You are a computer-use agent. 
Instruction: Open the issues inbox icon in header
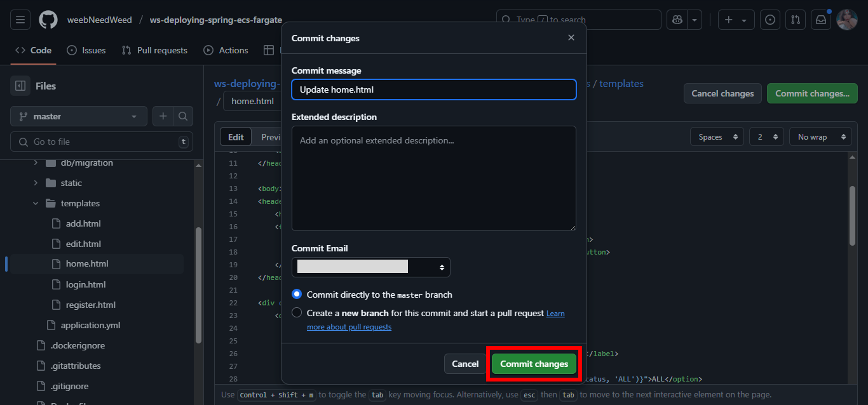(x=770, y=20)
